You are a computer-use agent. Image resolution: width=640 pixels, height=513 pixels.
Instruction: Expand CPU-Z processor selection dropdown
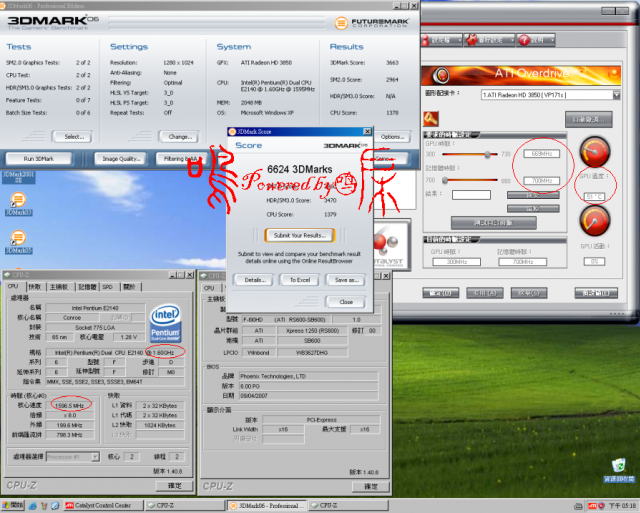click(96, 457)
